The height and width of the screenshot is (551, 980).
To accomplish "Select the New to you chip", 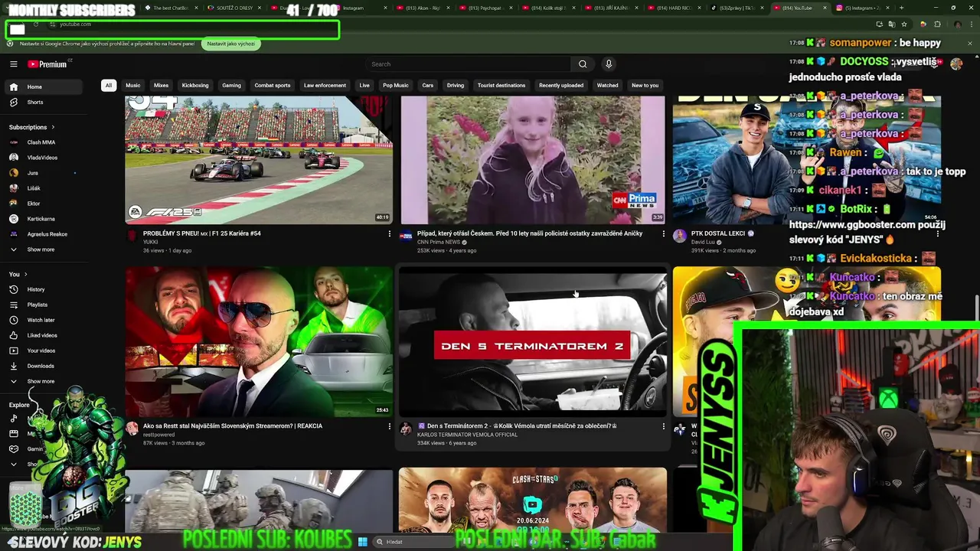I will point(645,86).
